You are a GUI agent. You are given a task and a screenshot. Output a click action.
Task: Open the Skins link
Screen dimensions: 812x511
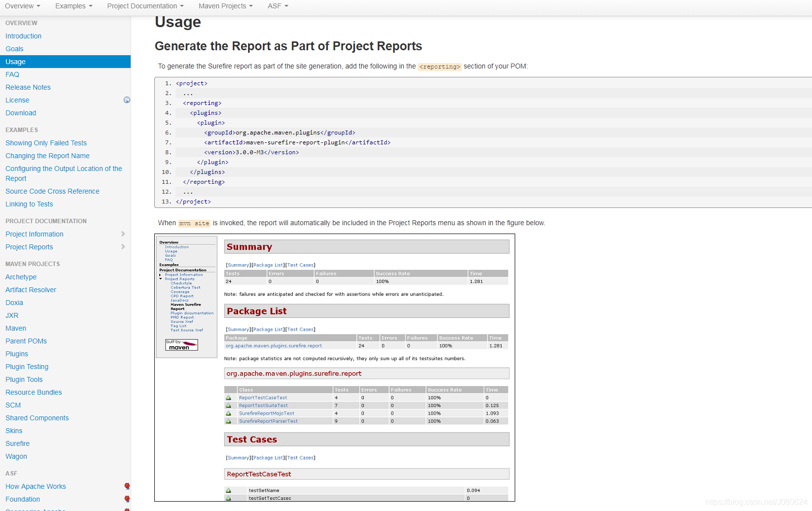point(14,431)
